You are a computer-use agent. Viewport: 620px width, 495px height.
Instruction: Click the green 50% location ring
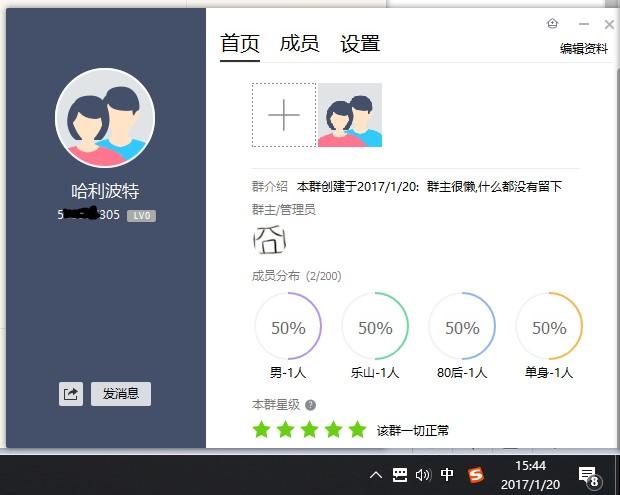(375, 326)
